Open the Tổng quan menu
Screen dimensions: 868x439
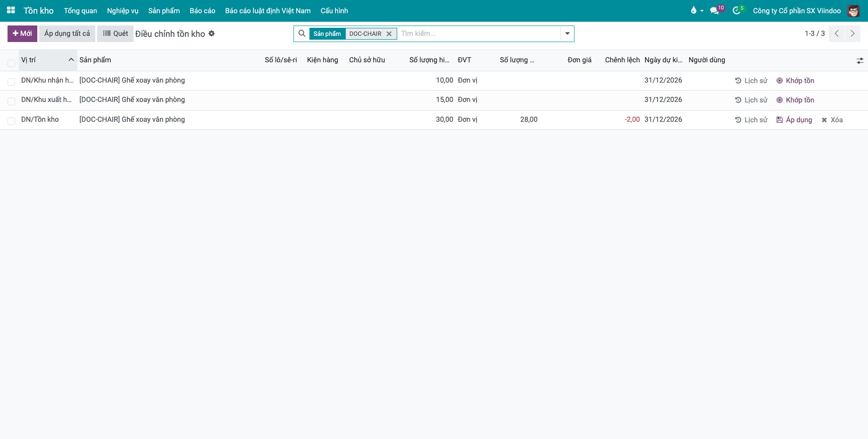[x=81, y=10]
